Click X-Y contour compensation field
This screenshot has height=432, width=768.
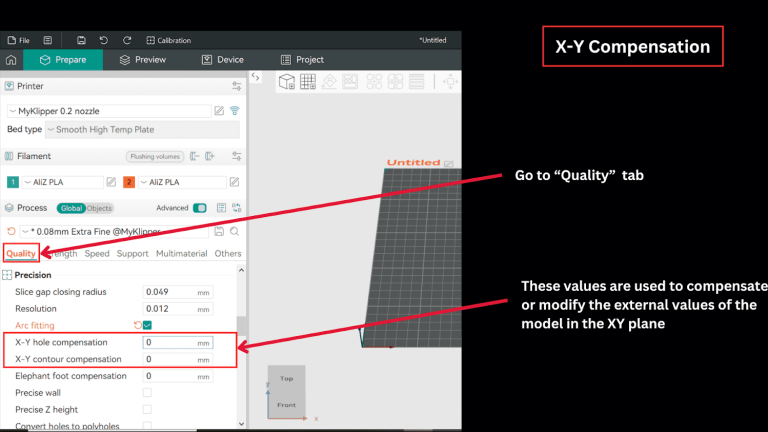click(x=178, y=360)
